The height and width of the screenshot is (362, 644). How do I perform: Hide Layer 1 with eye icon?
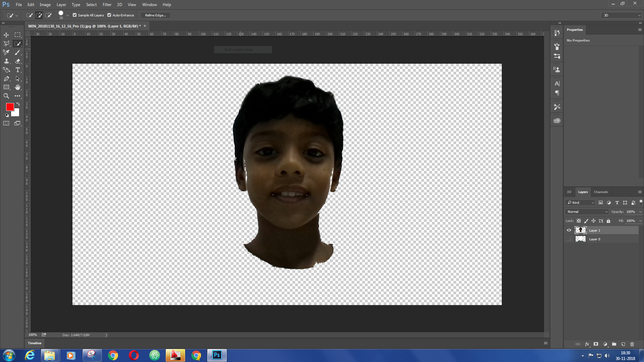pyautogui.click(x=569, y=230)
